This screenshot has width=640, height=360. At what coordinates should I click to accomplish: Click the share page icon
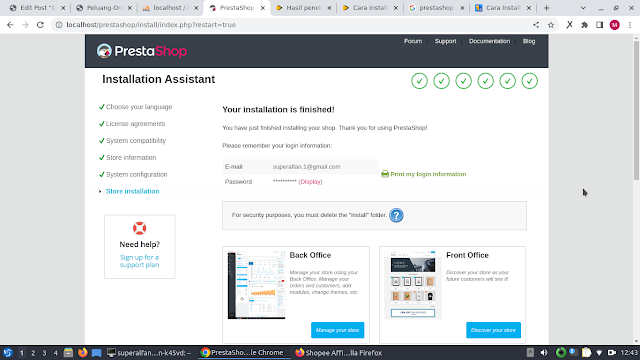536,25
